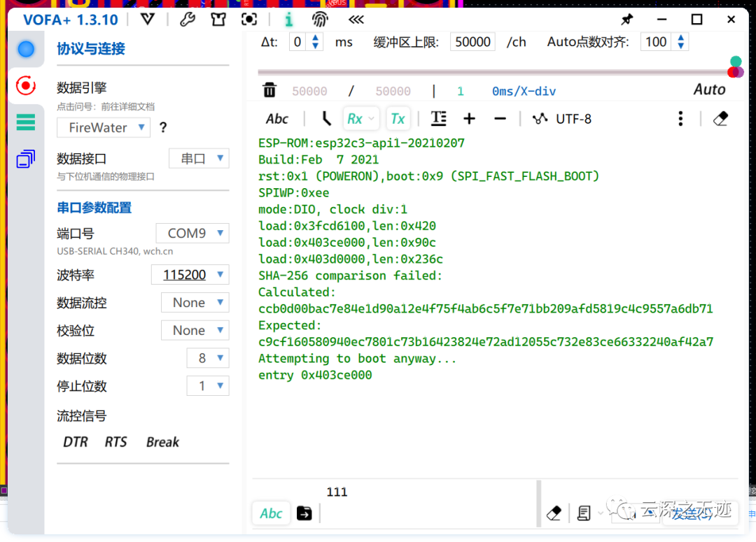The width and height of the screenshot is (756, 542).
Task: Open the hamburger menu in left sidebar
Action: [25, 122]
